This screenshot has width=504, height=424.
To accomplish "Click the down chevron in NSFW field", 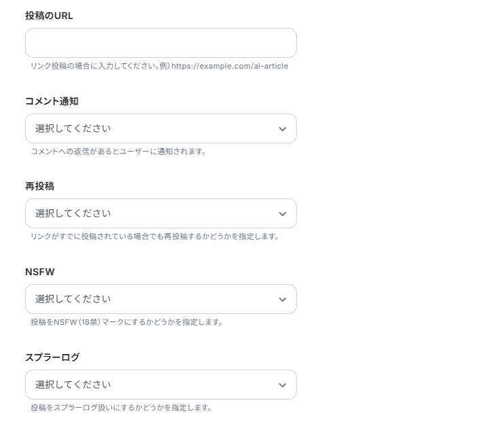I will [x=283, y=300].
